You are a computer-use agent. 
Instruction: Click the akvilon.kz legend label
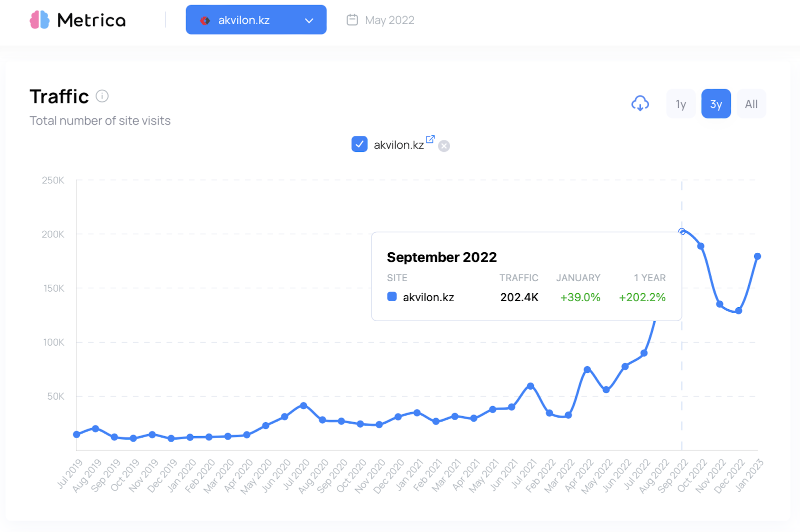pyautogui.click(x=398, y=145)
